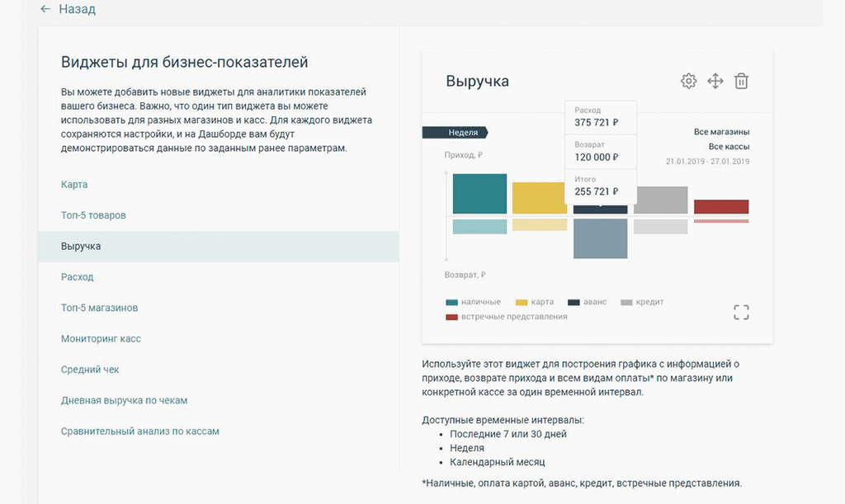The width and height of the screenshot is (845, 504).
Task: Click the Неделя bullet list item
Action: tap(467, 448)
